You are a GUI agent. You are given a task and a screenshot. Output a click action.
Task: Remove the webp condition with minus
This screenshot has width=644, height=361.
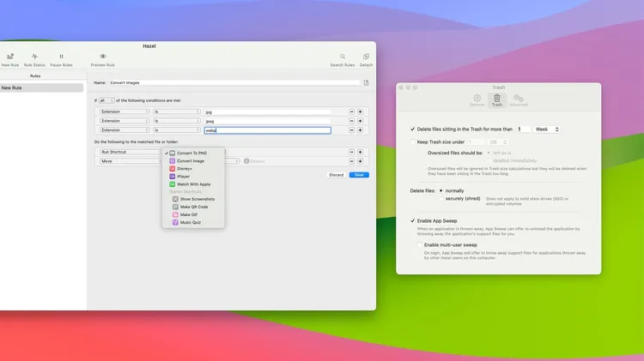[351, 130]
